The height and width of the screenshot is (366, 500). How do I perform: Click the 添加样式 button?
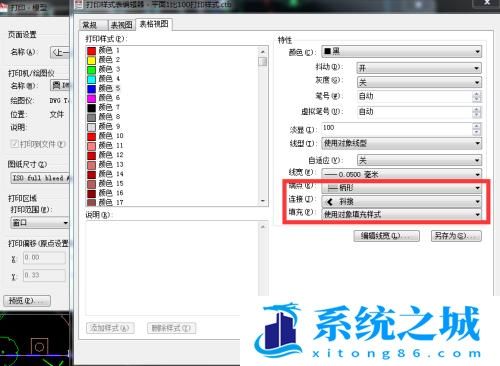(x=110, y=328)
